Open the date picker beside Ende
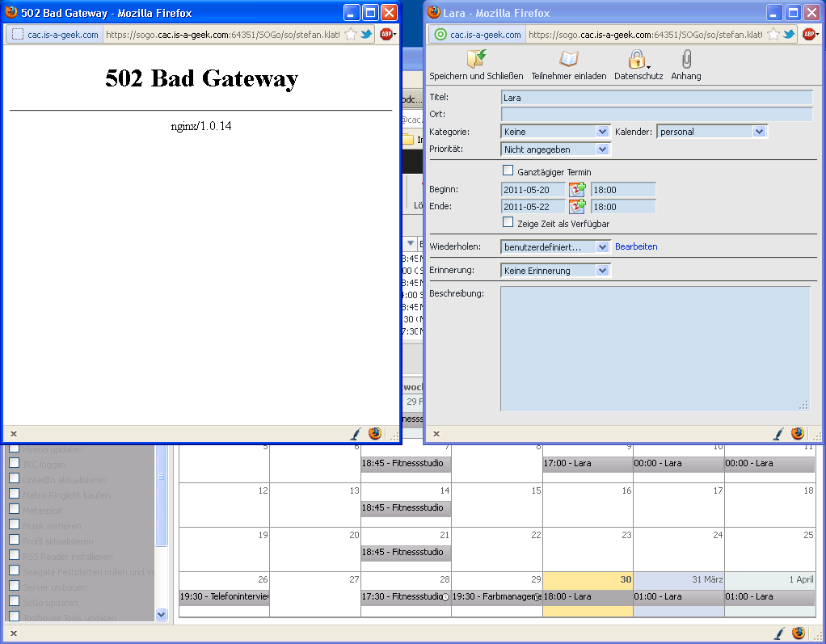826x644 pixels. [577, 207]
